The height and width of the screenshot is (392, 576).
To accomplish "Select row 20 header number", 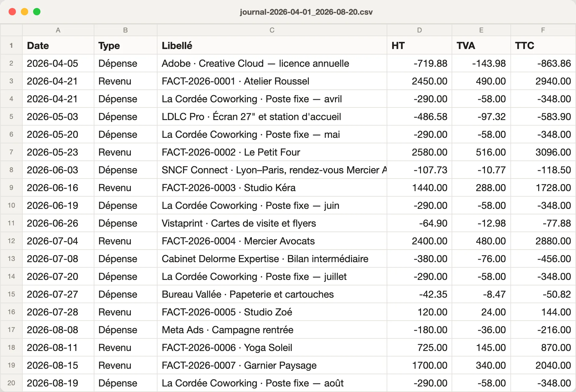I will point(11,383).
